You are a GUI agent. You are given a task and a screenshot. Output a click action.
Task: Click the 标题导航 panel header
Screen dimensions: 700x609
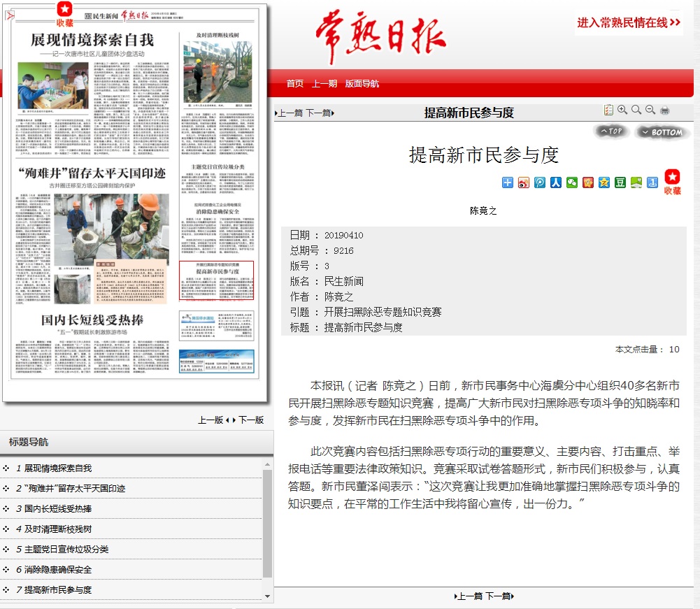(136, 442)
